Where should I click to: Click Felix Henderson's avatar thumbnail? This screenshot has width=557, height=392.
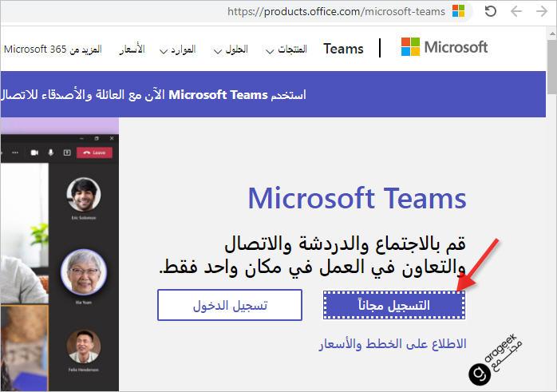pyautogui.click(x=84, y=346)
